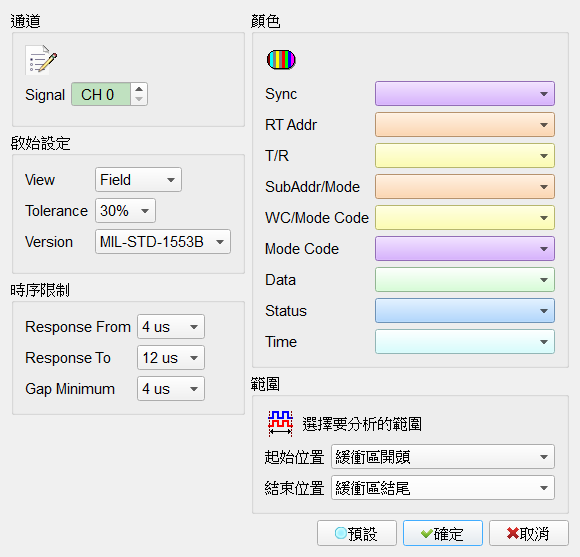Click the blue circle icon on 預設 button
The height and width of the screenshot is (557, 580).
[x=340, y=533]
